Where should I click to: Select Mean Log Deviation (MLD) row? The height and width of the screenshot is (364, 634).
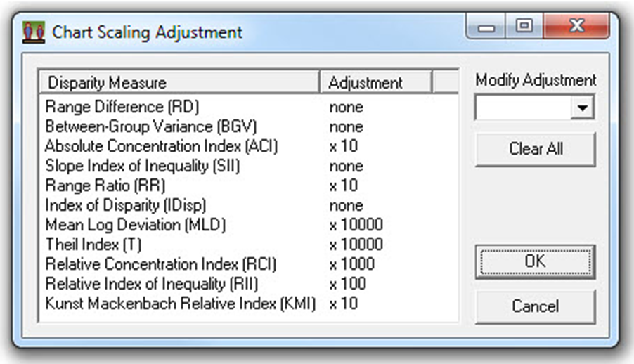(x=135, y=226)
